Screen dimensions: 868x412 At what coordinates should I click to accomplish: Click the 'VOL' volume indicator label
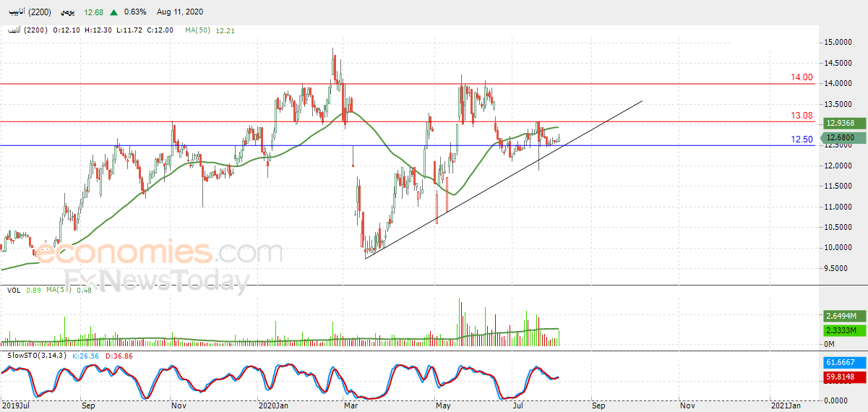(14, 290)
